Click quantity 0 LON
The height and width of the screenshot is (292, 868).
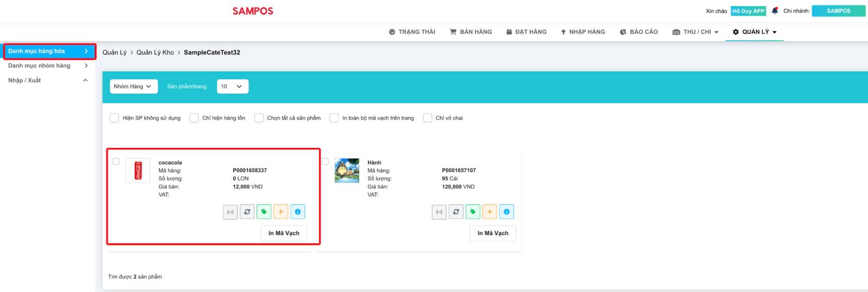pos(241,179)
